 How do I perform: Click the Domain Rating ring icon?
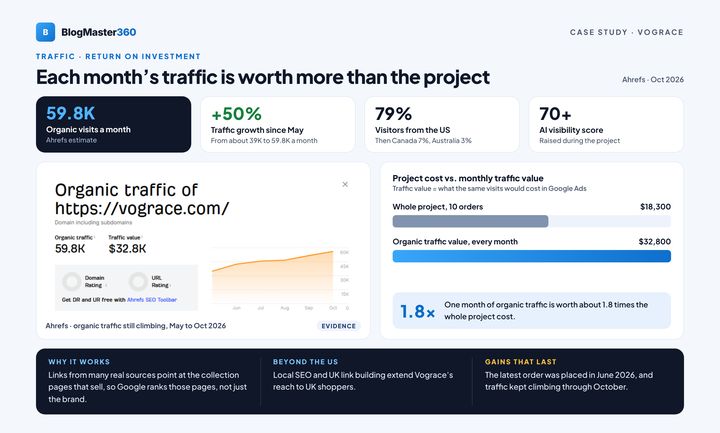tap(72, 281)
